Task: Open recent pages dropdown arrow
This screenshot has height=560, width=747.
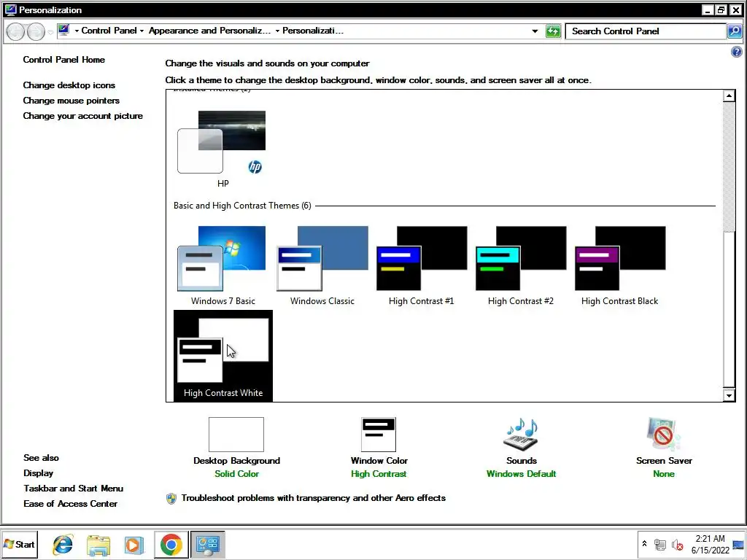Action: point(50,32)
